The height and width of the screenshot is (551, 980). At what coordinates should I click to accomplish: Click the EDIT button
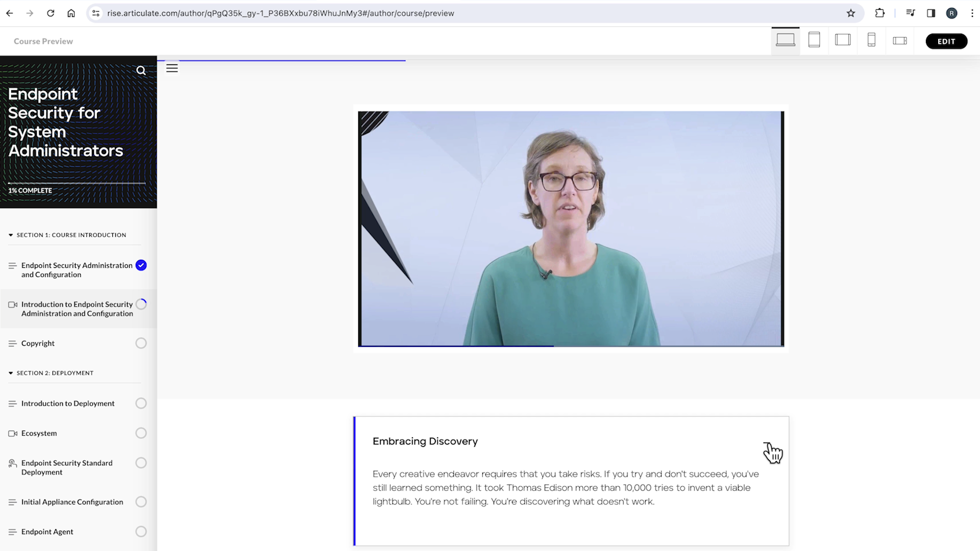pyautogui.click(x=946, y=41)
